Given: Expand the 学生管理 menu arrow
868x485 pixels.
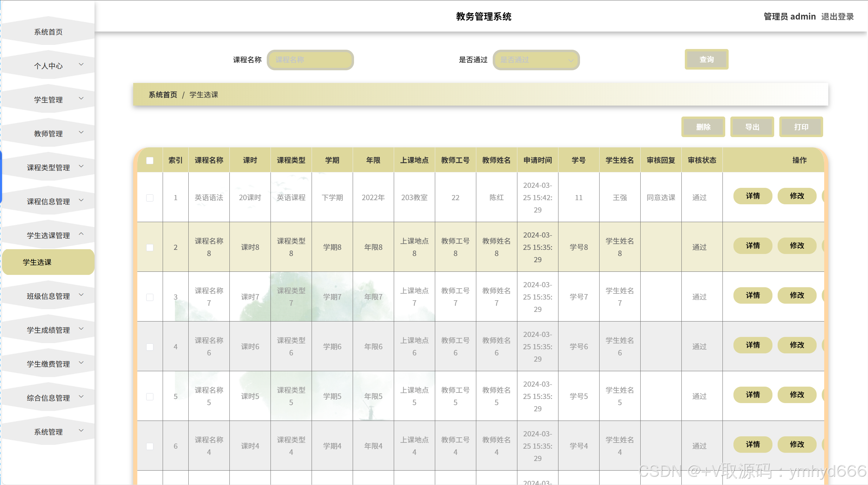Looking at the screenshot, I should coord(81,98).
